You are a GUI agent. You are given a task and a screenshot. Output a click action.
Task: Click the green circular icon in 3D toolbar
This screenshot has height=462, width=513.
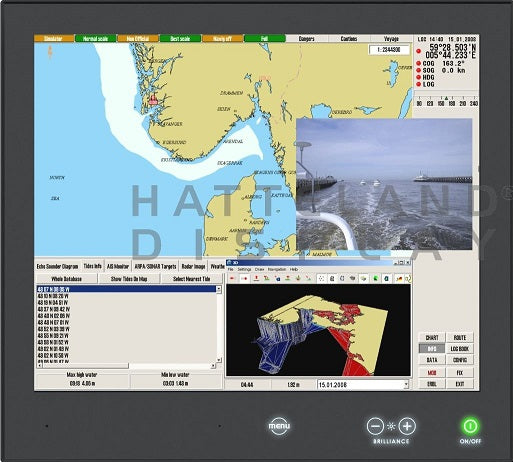point(376,278)
